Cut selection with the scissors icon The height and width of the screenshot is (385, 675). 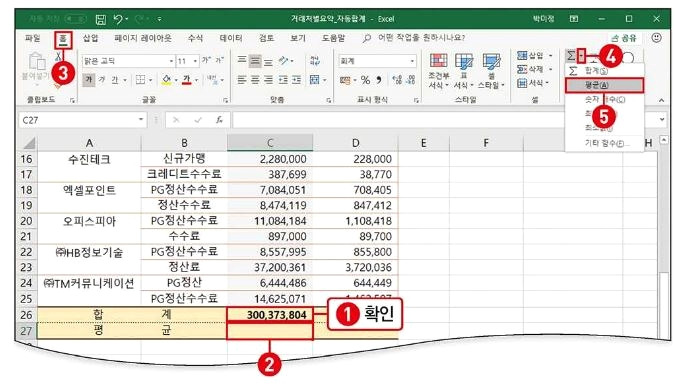pos(59,56)
